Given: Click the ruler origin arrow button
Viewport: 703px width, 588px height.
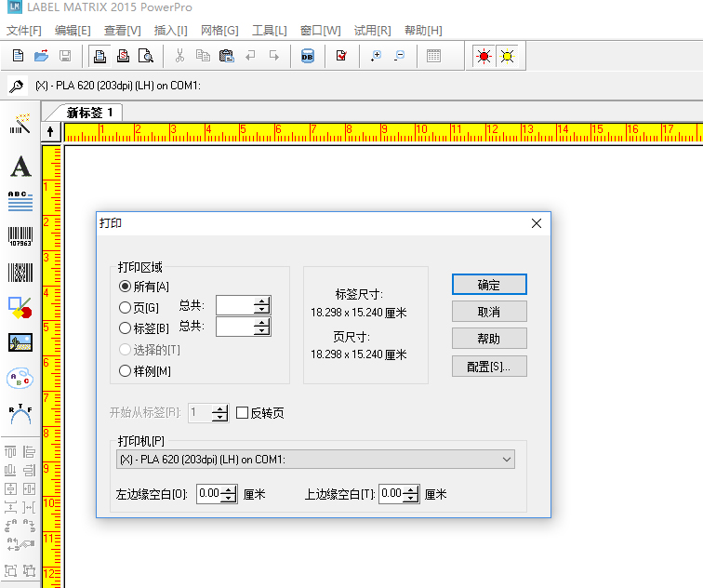Looking at the screenshot, I should point(50,132).
